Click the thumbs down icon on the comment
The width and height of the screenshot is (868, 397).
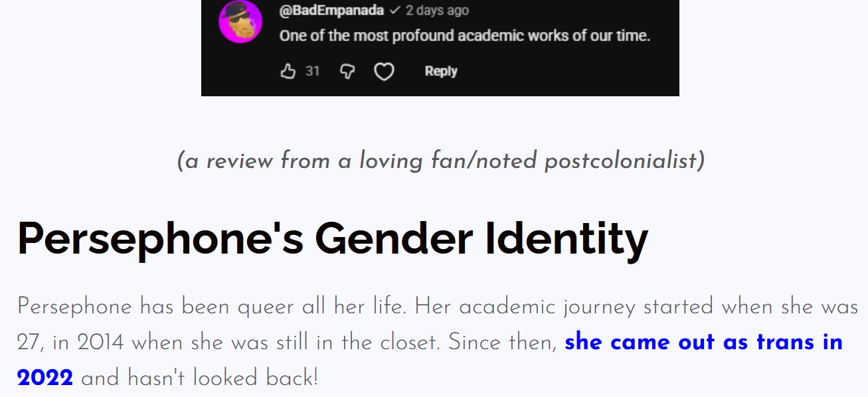(346, 70)
